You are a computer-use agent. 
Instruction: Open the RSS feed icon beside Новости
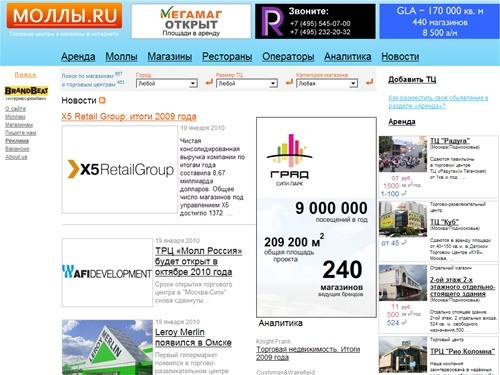pyautogui.click(x=102, y=100)
